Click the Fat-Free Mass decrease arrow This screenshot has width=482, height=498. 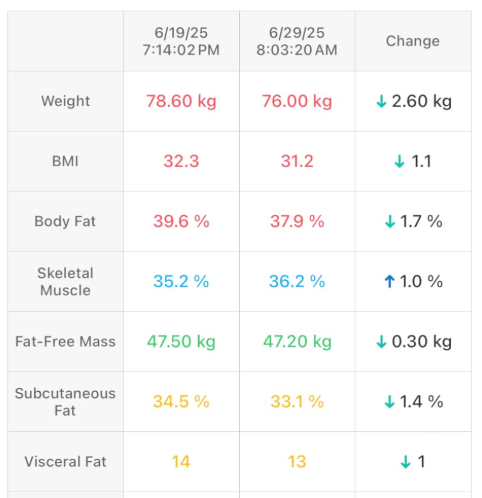click(381, 342)
